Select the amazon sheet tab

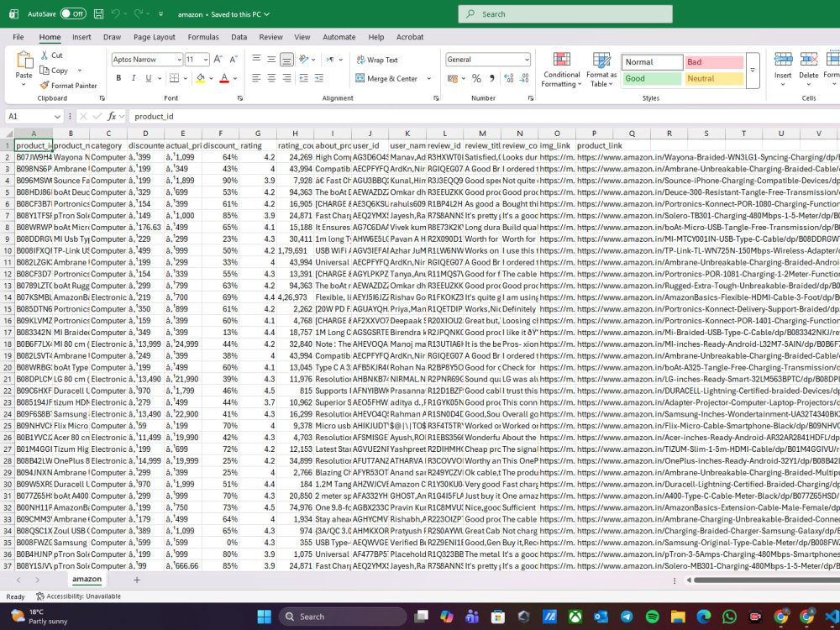(x=87, y=579)
